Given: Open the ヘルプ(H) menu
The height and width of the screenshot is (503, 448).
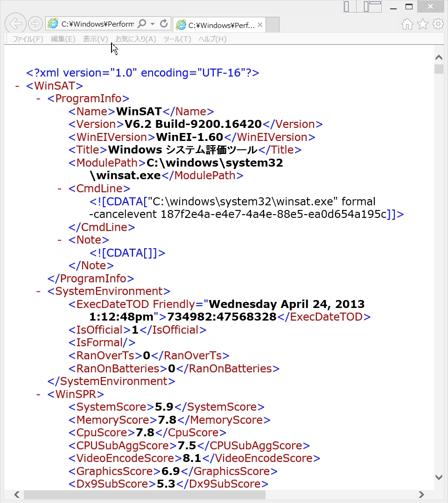Looking at the screenshot, I should point(212,39).
